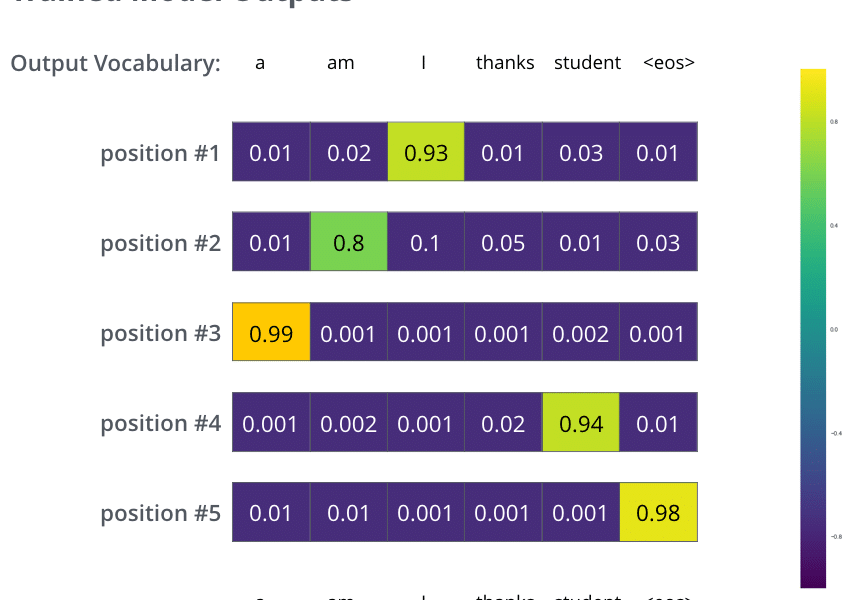The width and height of the screenshot is (859, 600).
Task: Click the 'Output Vocabulary:' heading text
Action: (x=116, y=64)
